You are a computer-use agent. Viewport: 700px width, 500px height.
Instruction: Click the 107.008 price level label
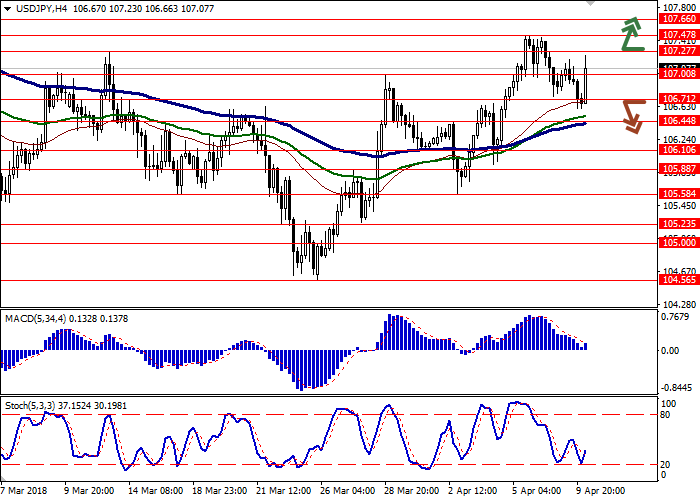tap(679, 73)
